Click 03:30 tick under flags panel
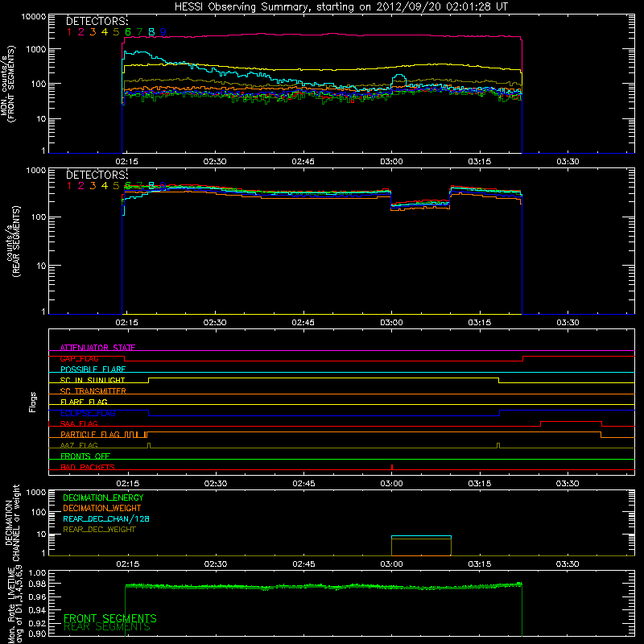This screenshot has width=644, height=644. 568,484
